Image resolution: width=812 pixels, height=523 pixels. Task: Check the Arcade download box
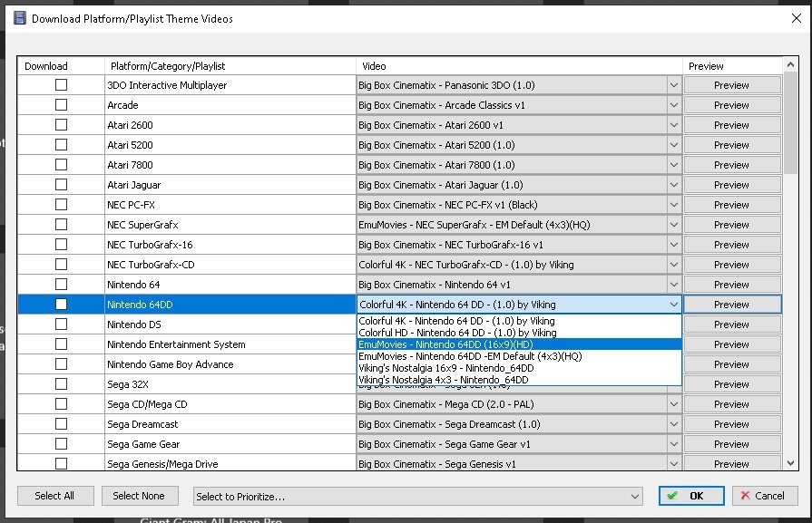coord(61,105)
